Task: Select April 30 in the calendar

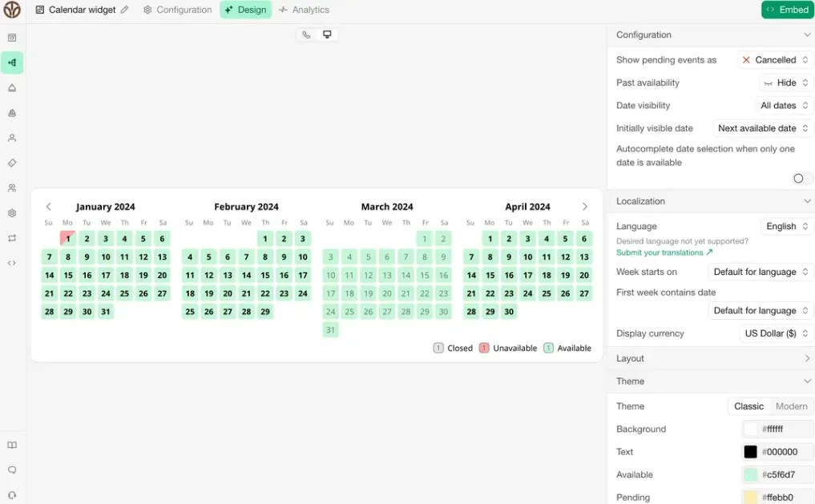Action: (509, 312)
